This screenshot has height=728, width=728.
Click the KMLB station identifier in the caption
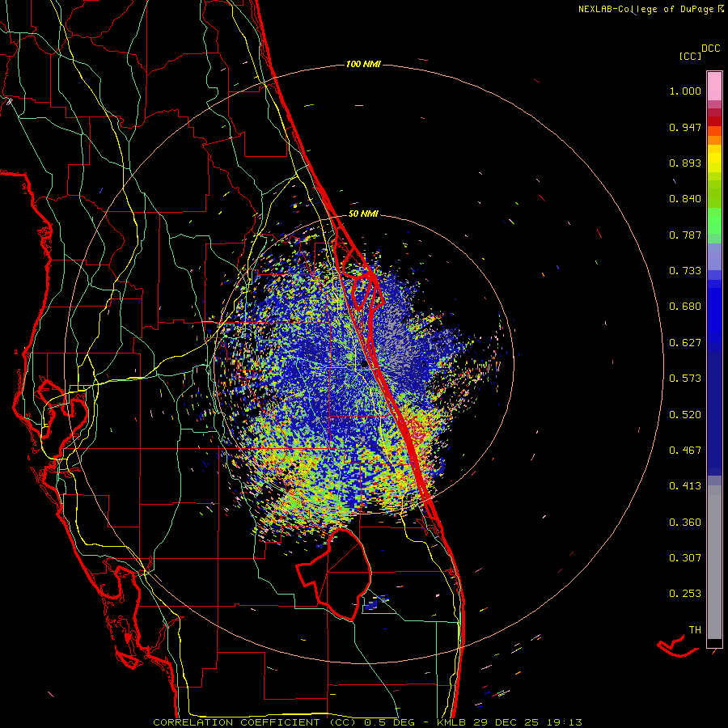pyautogui.click(x=453, y=722)
